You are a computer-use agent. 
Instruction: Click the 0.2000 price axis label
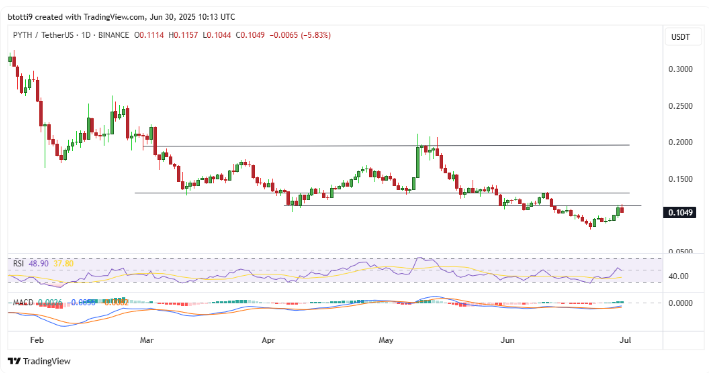(680, 142)
